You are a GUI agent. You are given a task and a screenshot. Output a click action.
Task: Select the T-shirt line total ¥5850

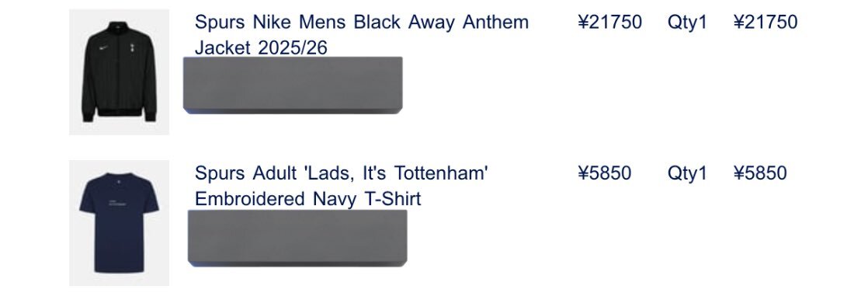tap(759, 173)
